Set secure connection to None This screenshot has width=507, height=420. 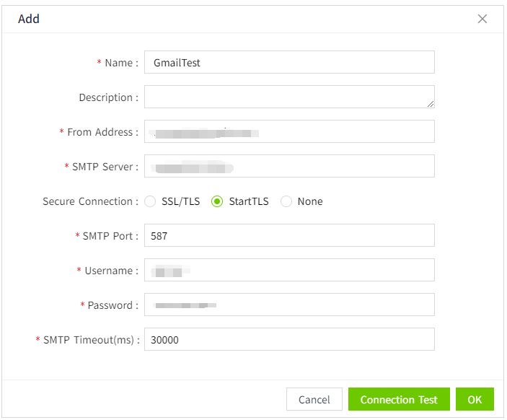click(x=286, y=201)
